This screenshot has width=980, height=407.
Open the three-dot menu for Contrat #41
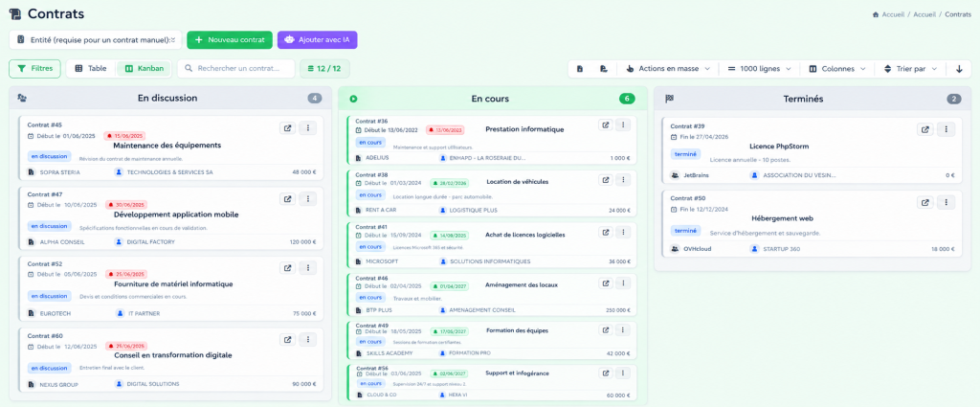click(x=622, y=232)
